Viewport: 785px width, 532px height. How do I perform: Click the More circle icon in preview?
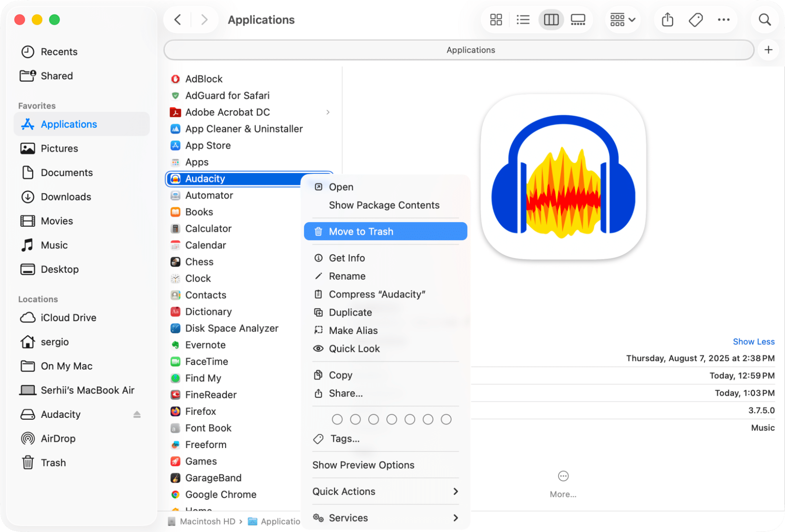(563, 476)
